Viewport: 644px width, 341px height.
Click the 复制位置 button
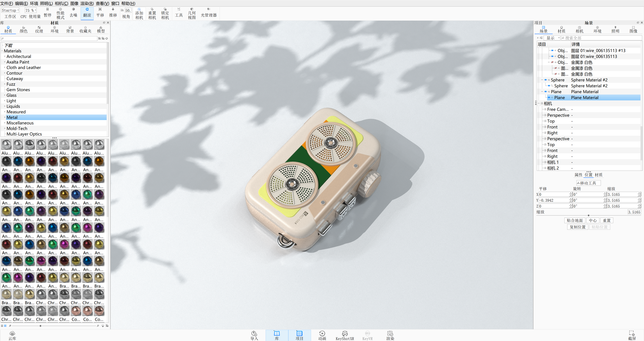578,227
